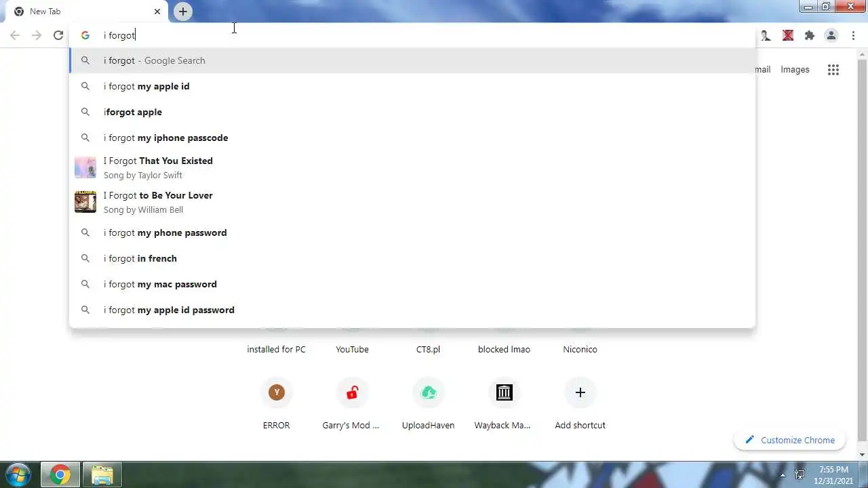Go back using the back arrow
The width and height of the screenshot is (868, 488).
click(x=15, y=35)
